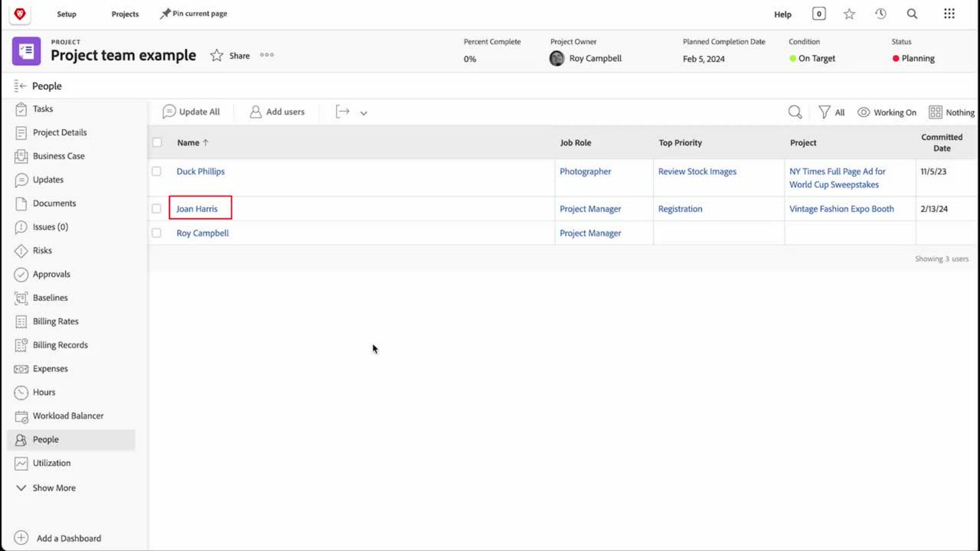This screenshot has height=551, width=980.
Task: Go to the Setup menu
Action: 66,14
